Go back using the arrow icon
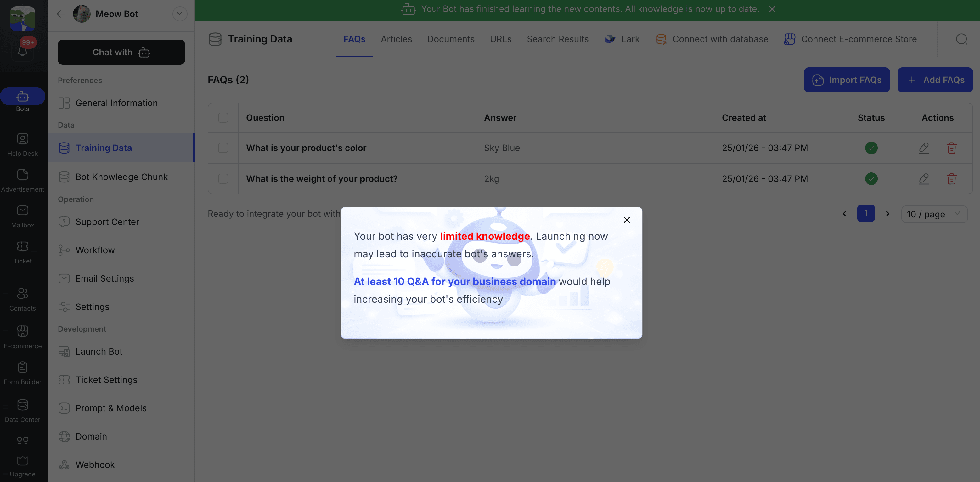Viewport: 980px width, 482px height. (61, 14)
